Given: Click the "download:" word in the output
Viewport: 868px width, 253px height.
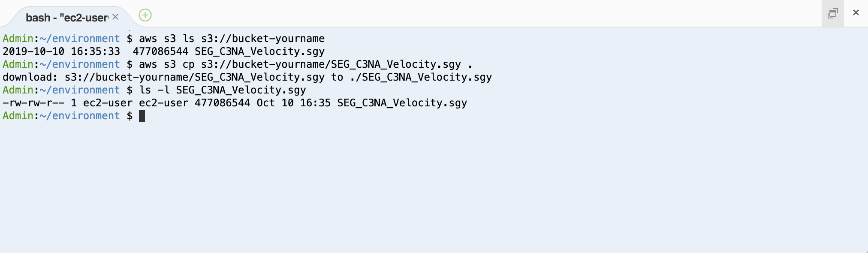Looking at the screenshot, I should click(30, 77).
